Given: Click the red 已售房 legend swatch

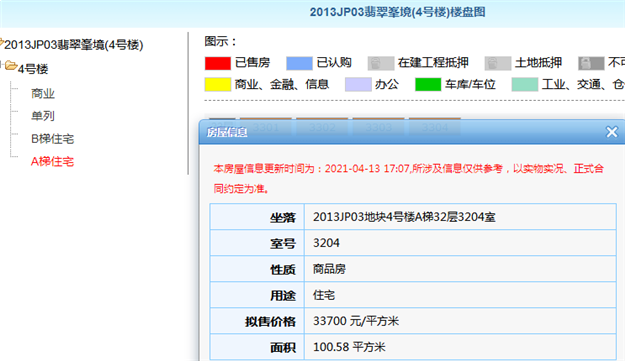Looking at the screenshot, I should click(218, 63).
